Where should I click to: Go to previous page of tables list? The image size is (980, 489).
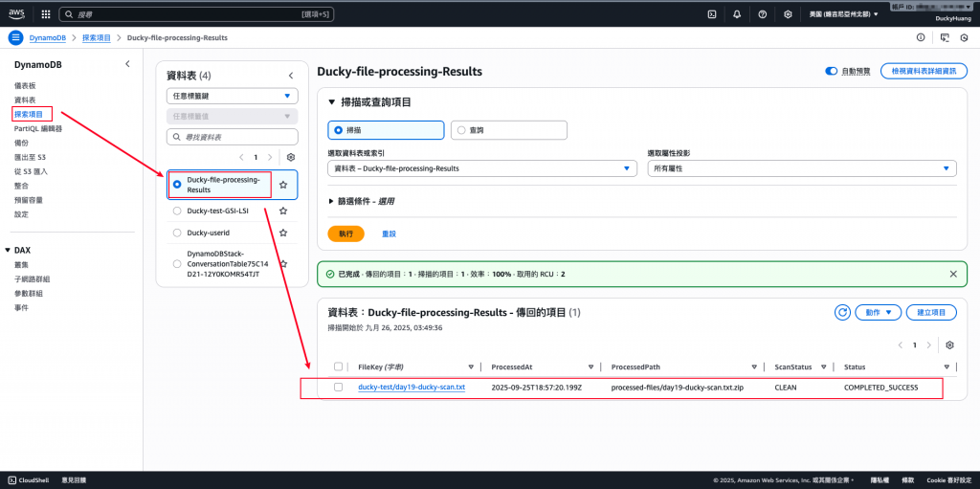[x=242, y=158]
